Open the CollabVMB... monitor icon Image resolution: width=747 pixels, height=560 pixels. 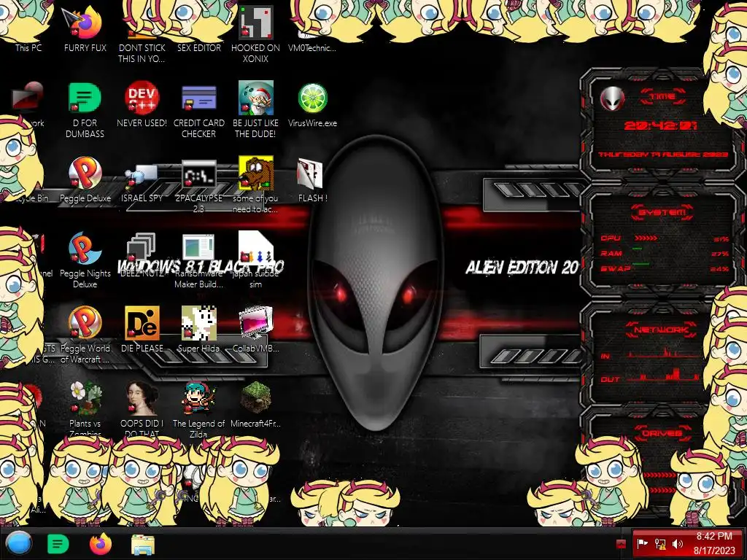tap(256, 324)
